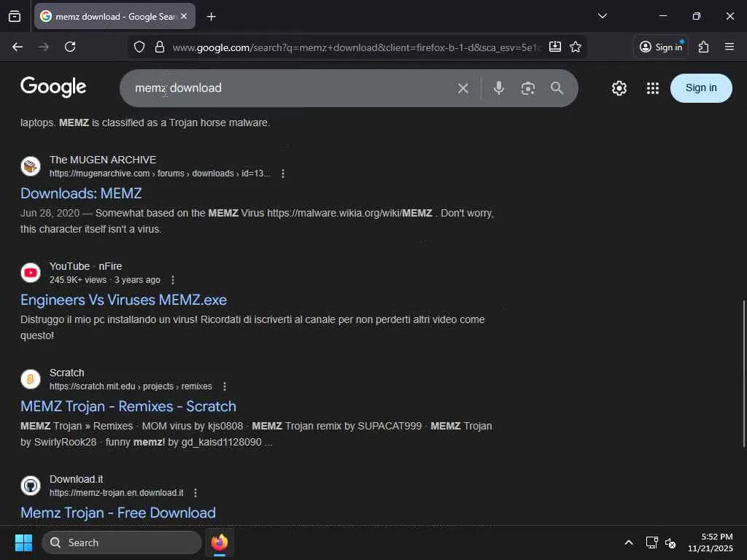Open Firefox tracking protection shield

click(139, 47)
